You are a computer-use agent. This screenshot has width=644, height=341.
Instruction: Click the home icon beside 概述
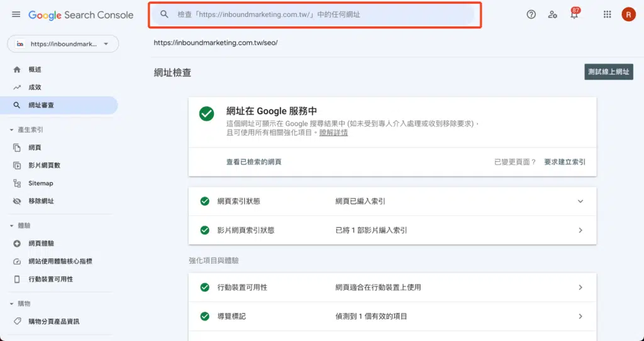pos(17,70)
